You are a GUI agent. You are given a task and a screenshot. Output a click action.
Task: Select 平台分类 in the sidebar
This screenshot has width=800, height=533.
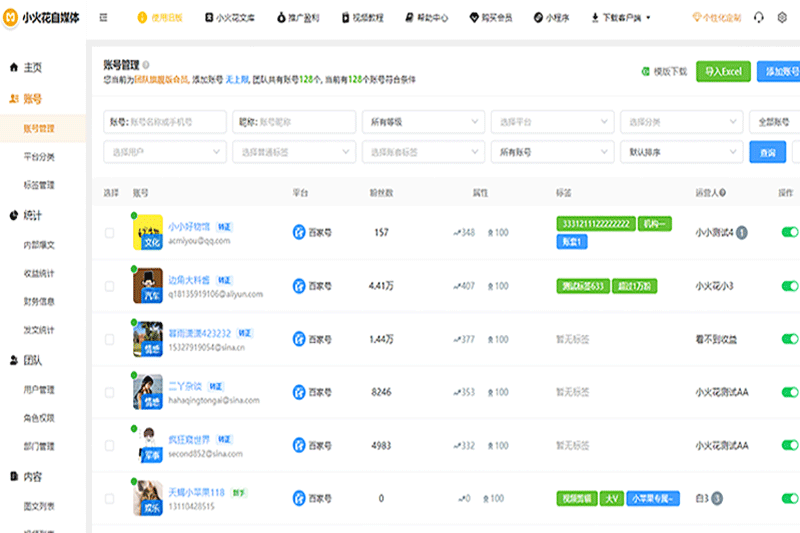coord(39,157)
